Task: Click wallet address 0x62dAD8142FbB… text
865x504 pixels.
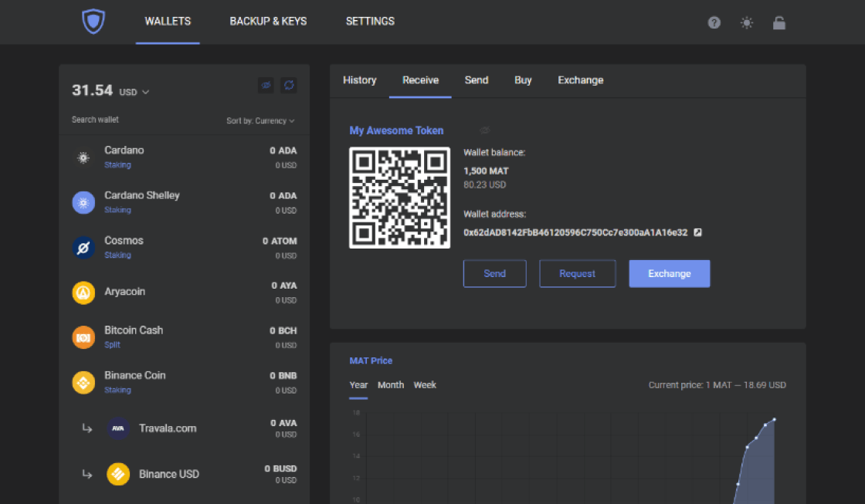Action: pos(575,232)
